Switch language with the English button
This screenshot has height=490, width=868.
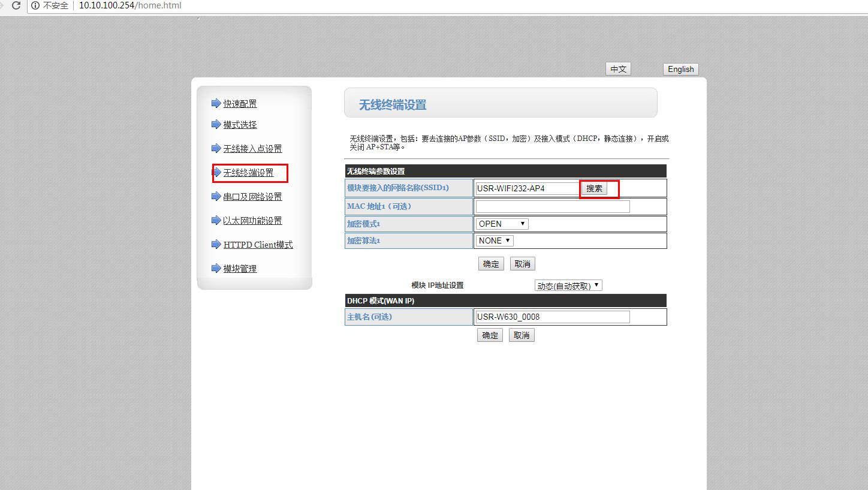point(680,69)
